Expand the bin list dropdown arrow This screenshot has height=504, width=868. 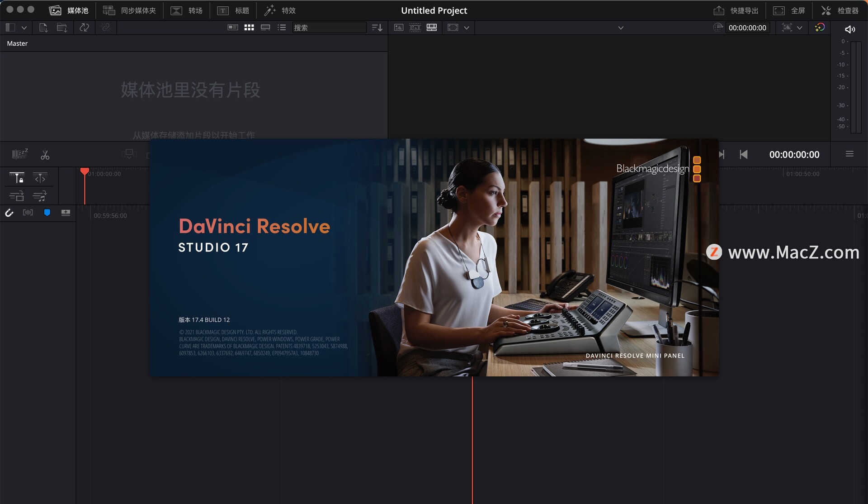coord(24,28)
